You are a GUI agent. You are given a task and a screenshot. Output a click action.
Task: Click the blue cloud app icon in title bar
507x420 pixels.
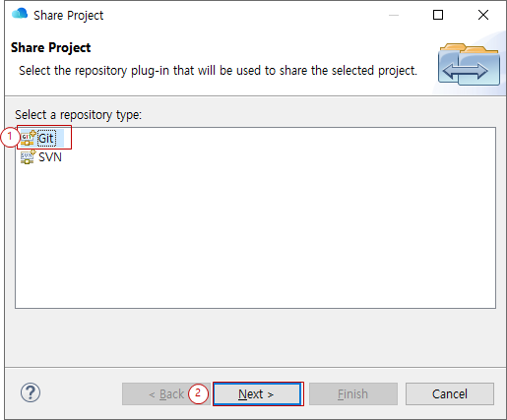[20, 14]
